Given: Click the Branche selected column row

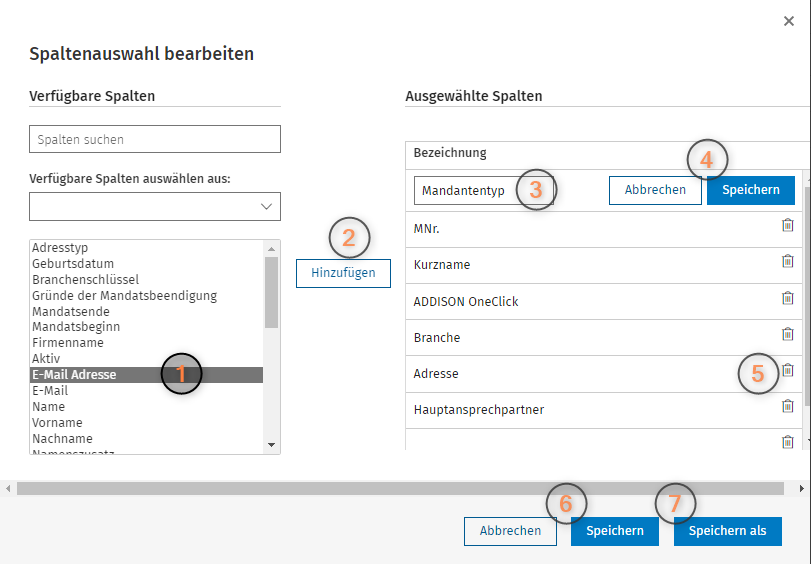Looking at the screenshot, I should point(604,338).
